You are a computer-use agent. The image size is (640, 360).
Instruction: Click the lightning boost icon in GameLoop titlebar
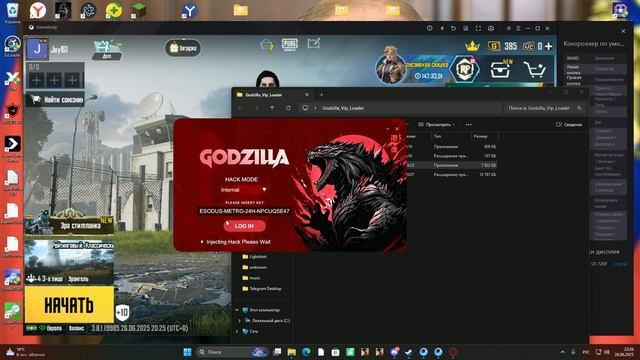tap(442, 28)
